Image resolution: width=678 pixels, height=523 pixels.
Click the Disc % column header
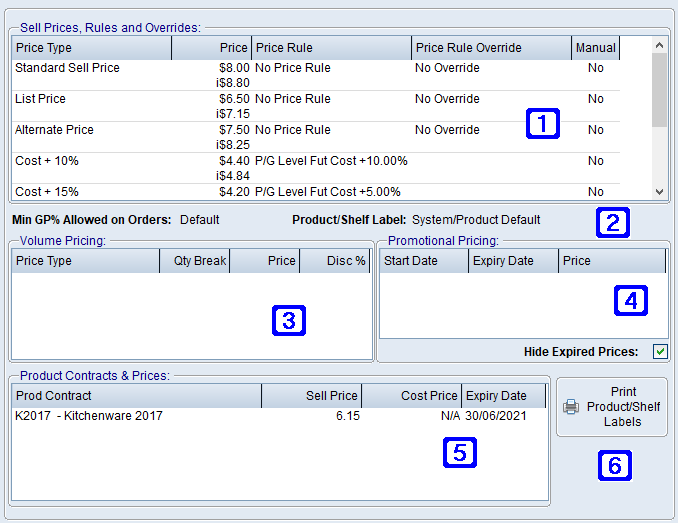click(x=336, y=261)
